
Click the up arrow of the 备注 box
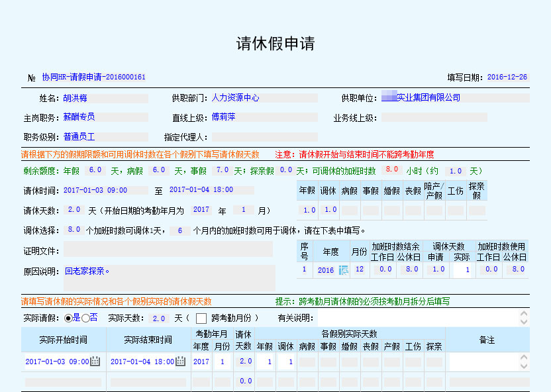(x=524, y=358)
